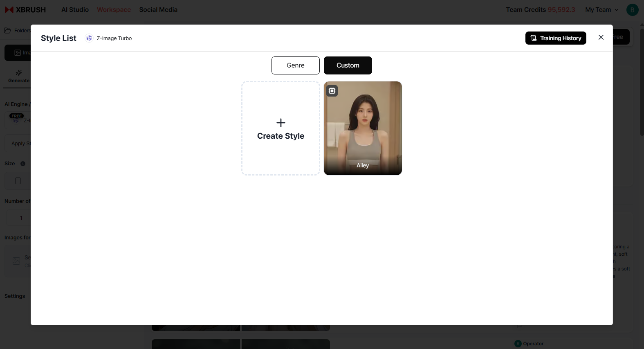Expand the My Team dropdown
This screenshot has height=349, width=644.
pos(602,9)
